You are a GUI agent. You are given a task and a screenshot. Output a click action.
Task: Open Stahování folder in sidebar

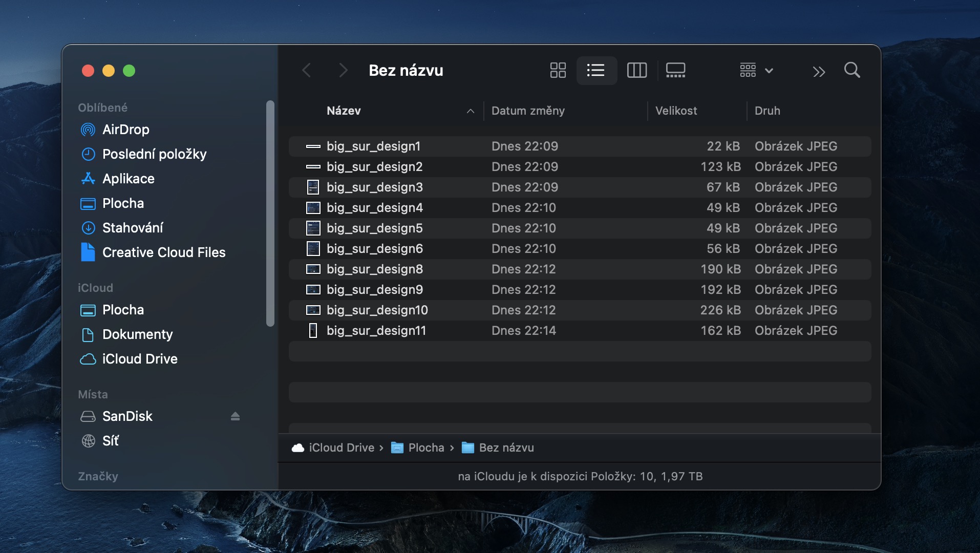point(133,228)
